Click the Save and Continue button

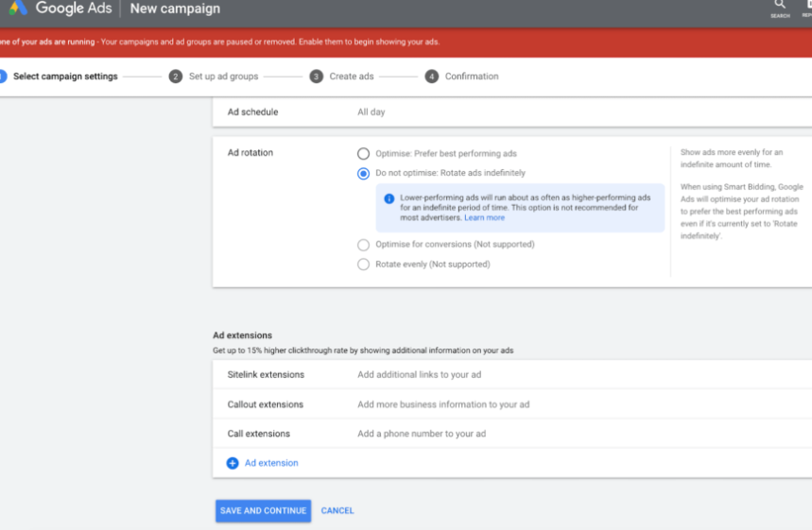pos(263,511)
